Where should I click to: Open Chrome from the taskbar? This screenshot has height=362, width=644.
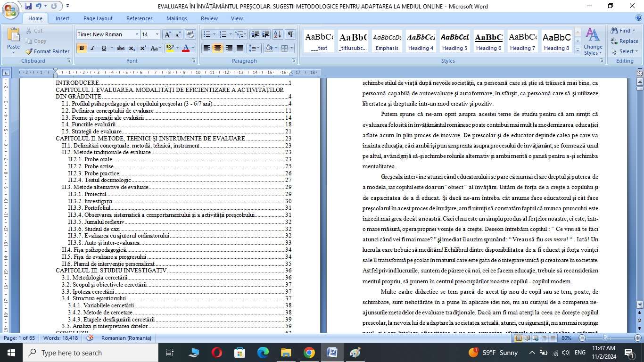pos(309,353)
